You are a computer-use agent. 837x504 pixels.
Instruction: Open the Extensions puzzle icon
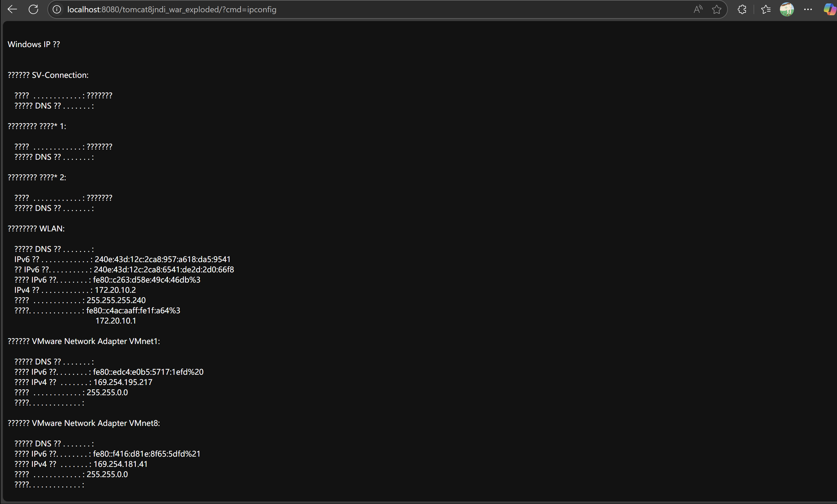tap(742, 9)
